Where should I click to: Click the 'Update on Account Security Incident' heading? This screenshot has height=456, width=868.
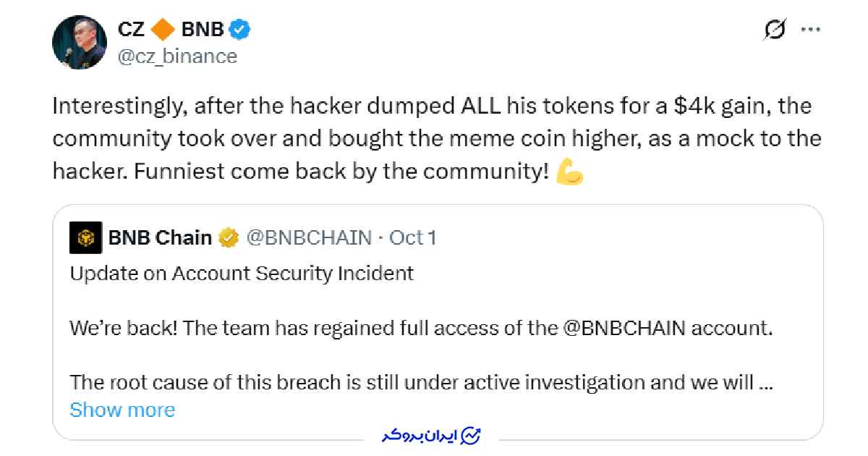click(242, 274)
